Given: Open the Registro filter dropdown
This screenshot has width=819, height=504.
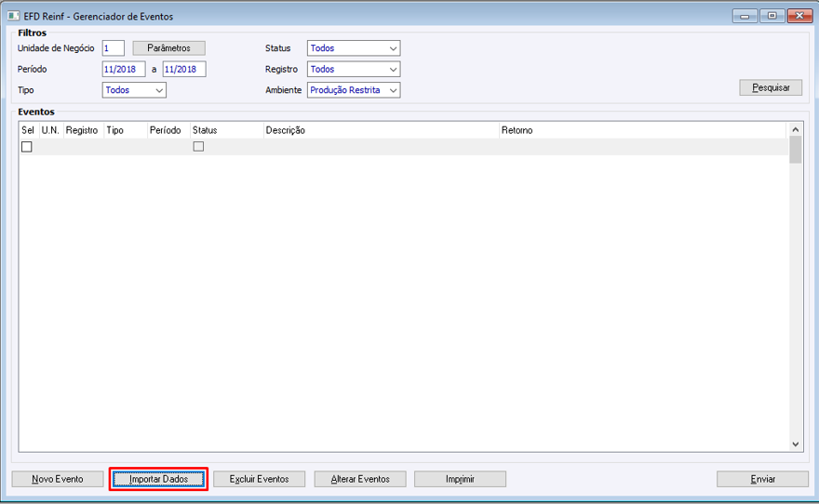Looking at the screenshot, I should 354,69.
